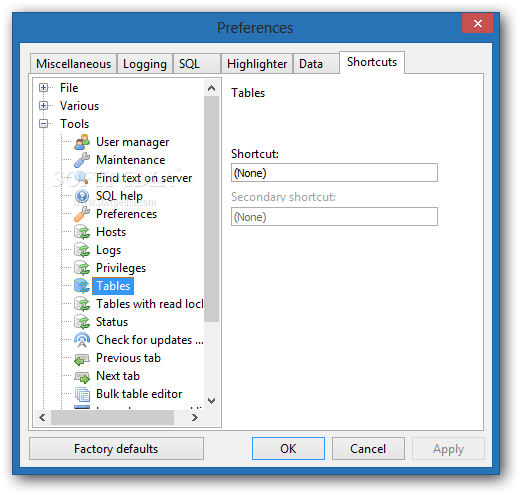The width and height of the screenshot is (520, 495).
Task: Click the horizontal scrollbar thumb in tree
Action: [x=112, y=417]
